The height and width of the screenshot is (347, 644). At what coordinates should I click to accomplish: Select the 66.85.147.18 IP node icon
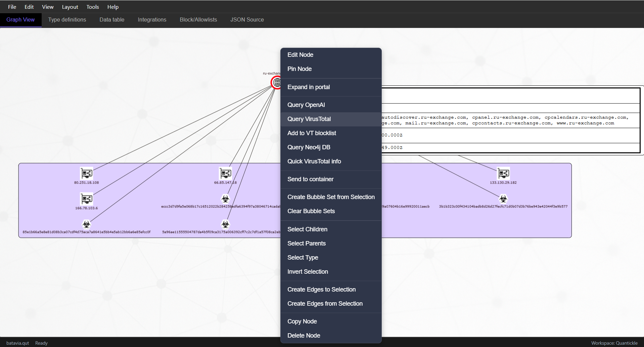coord(225,173)
